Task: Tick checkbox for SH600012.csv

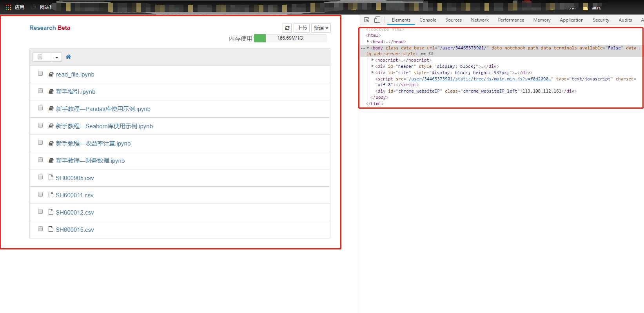Action: click(x=40, y=211)
